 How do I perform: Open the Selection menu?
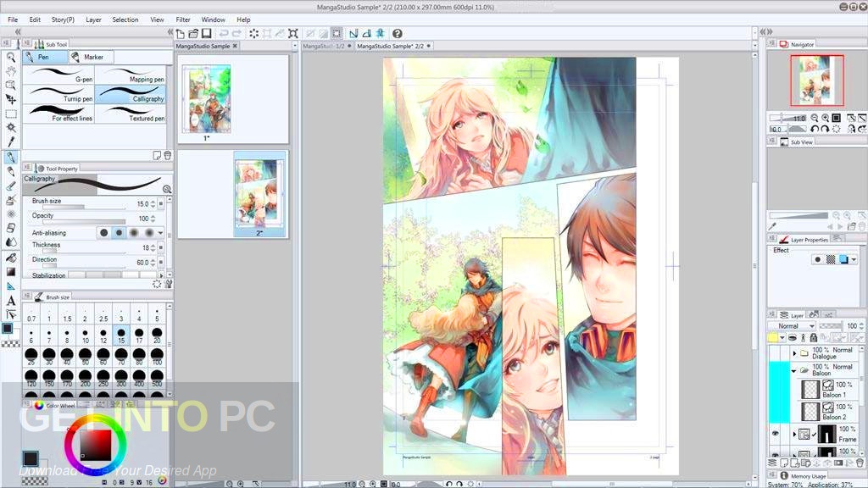coord(125,19)
